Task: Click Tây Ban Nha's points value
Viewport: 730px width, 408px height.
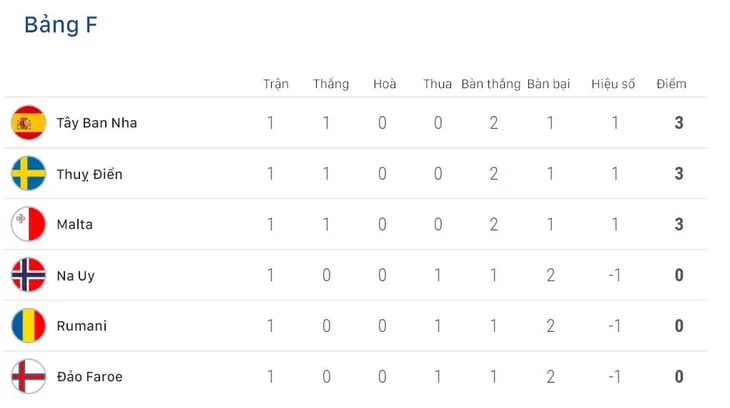Action: [679, 123]
